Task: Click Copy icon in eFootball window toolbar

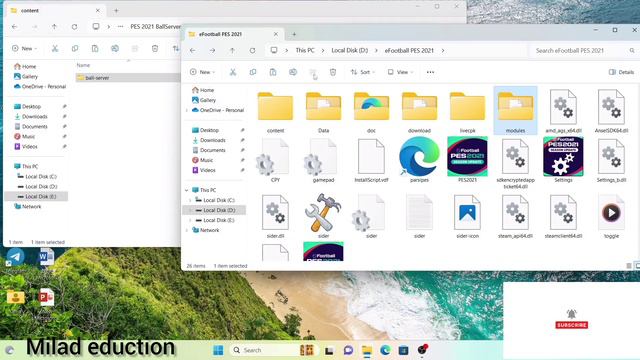Action: pos(253,72)
